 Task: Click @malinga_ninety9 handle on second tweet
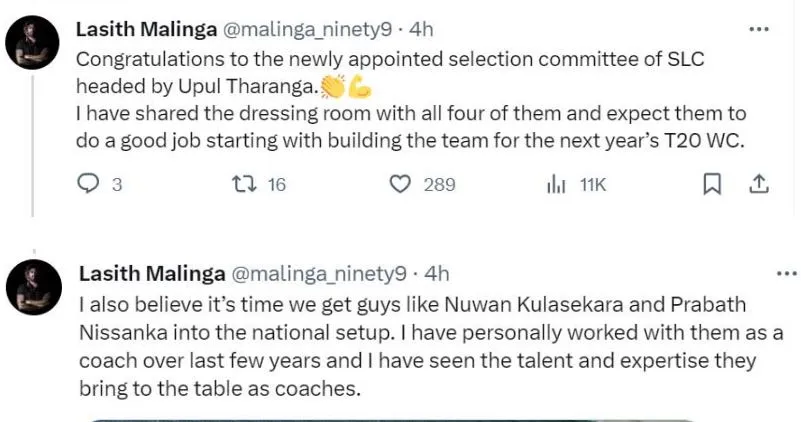click(x=319, y=273)
